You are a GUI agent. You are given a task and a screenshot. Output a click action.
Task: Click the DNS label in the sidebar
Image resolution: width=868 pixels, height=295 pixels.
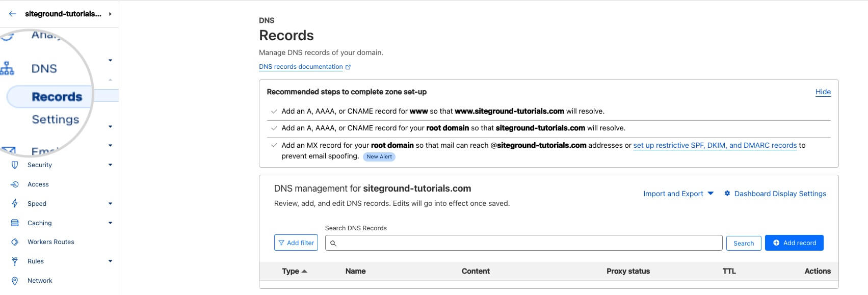(44, 68)
